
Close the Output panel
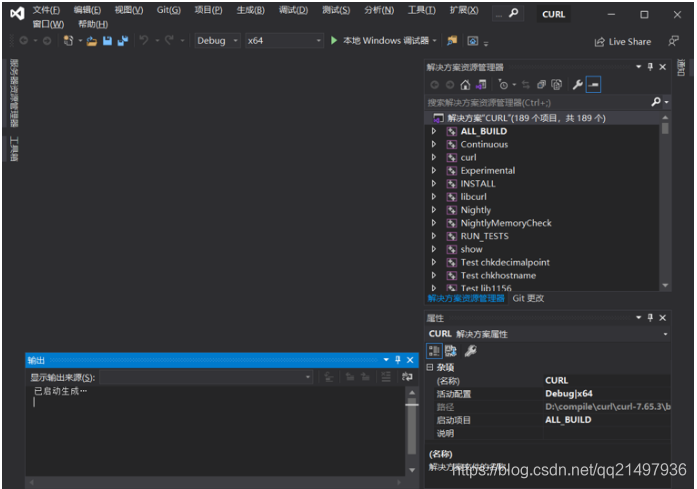click(x=410, y=360)
